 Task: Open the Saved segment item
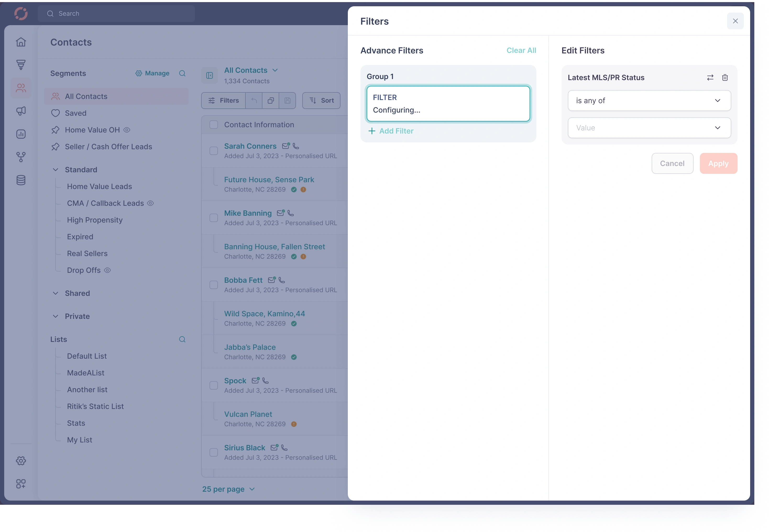(76, 113)
